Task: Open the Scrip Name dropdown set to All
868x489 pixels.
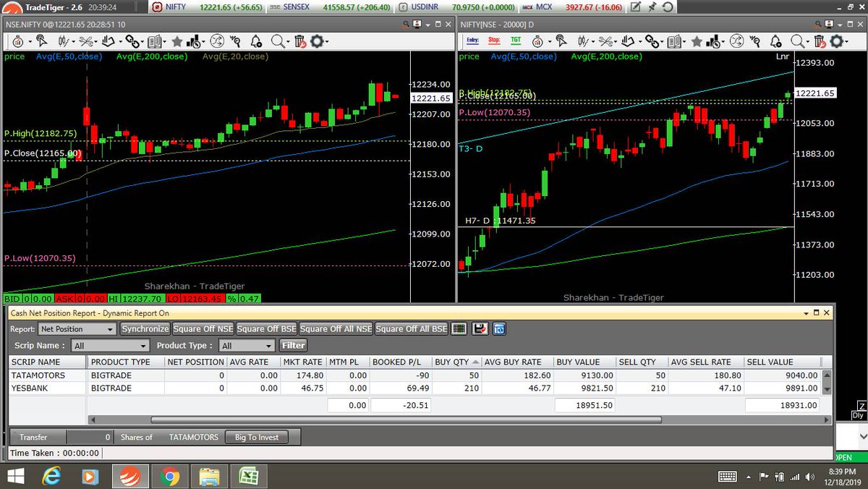Action: pyautogui.click(x=110, y=346)
